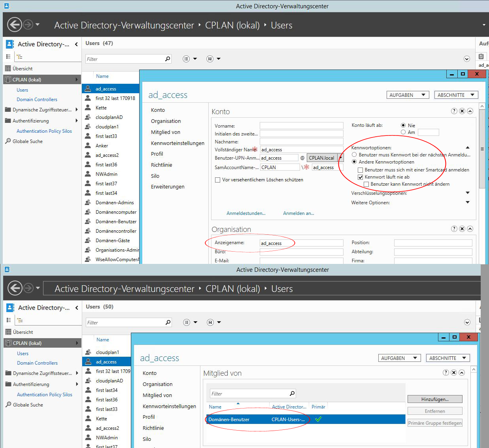Open Users in the breadcrumb navigation
The width and height of the screenshot is (489, 448).
click(281, 25)
